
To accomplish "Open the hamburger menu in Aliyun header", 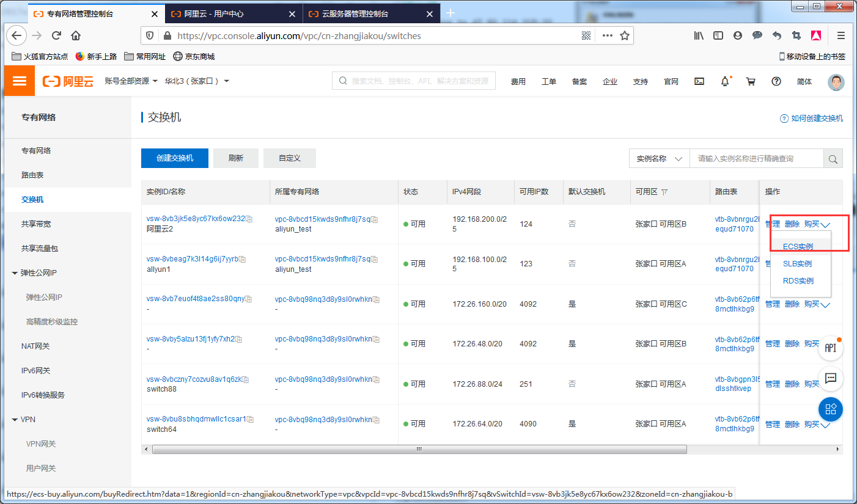I will click(20, 81).
